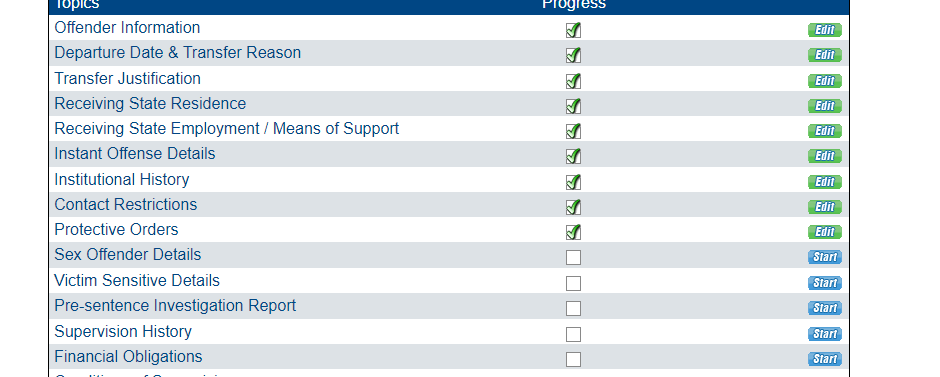The height and width of the screenshot is (377, 940).
Task: Check the Financial Obligations progress box
Action: [573, 360]
